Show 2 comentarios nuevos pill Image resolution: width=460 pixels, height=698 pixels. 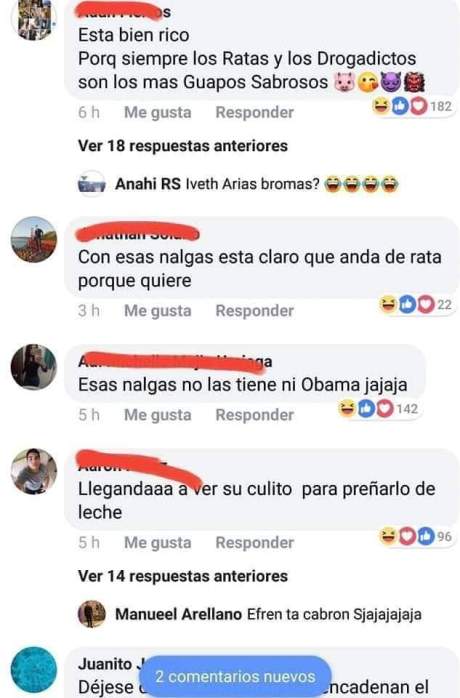[235, 677]
